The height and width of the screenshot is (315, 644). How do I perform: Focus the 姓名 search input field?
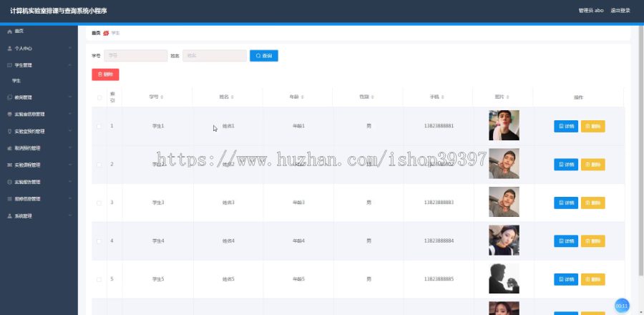click(x=215, y=56)
